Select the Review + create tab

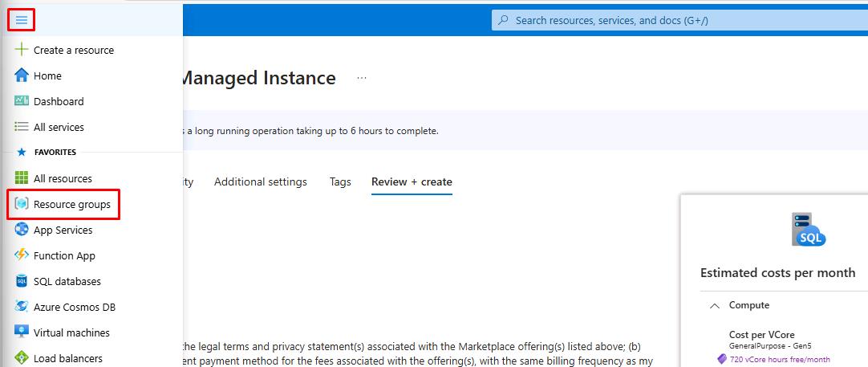[x=412, y=181]
